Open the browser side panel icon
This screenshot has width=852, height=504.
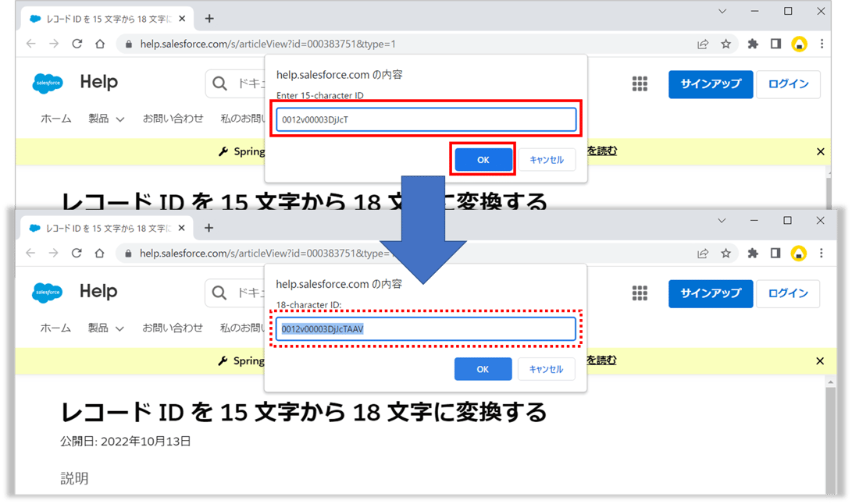point(775,44)
